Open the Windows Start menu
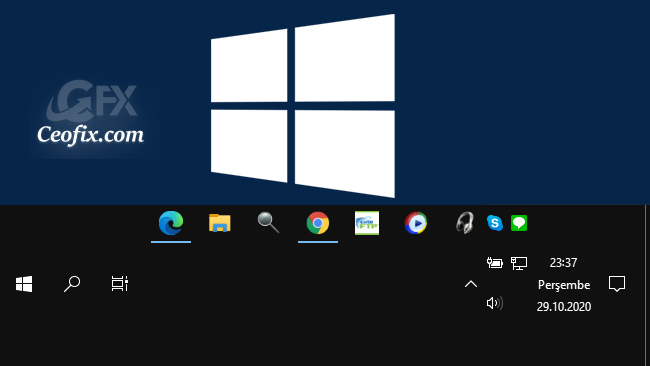Viewport: 650px width, 366px height. [24, 284]
